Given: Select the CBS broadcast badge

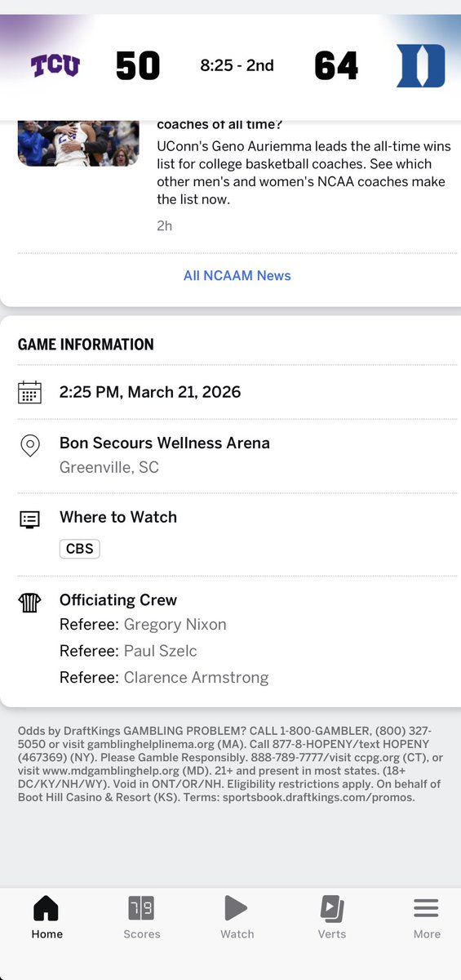Looking at the screenshot, I should [x=80, y=548].
